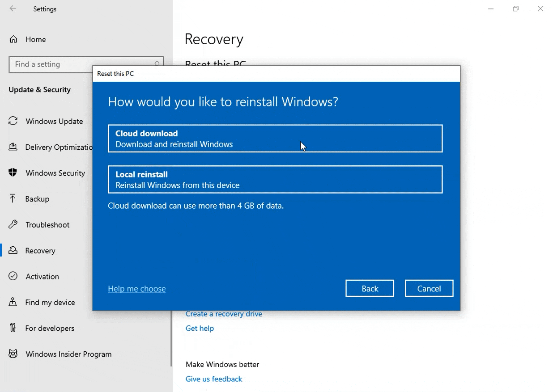
Task: Go to the Settings Home page
Action: click(x=35, y=39)
